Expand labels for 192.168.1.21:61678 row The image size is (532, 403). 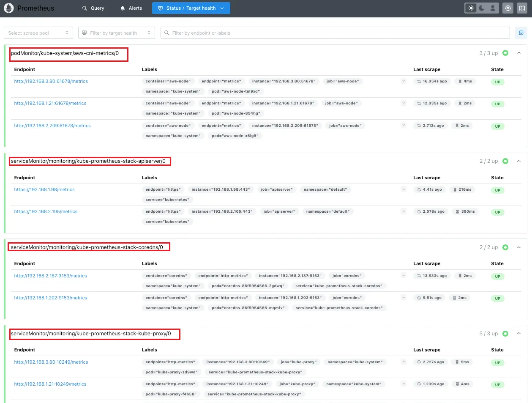click(404, 103)
